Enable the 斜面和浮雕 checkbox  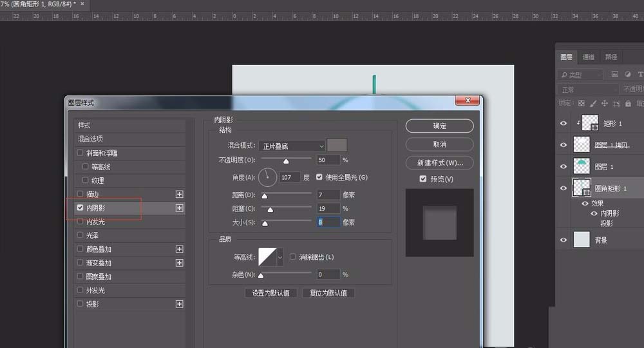(80, 153)
